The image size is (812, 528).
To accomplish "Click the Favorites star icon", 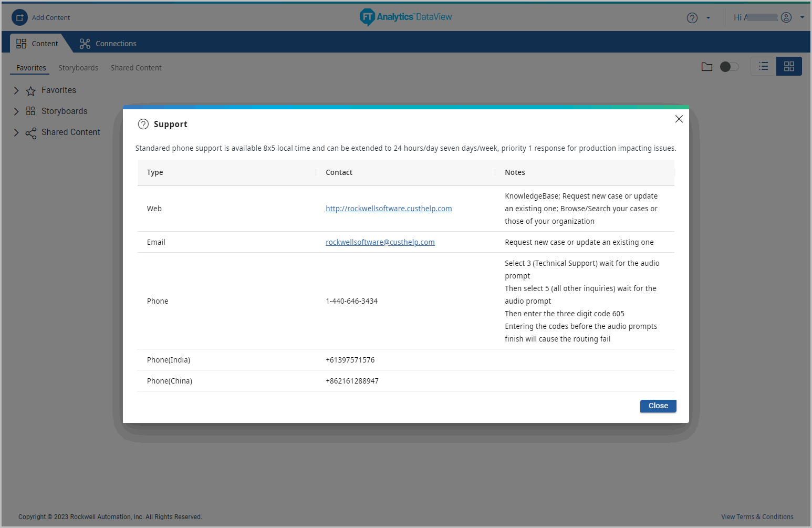I will [x=31, y=91].
